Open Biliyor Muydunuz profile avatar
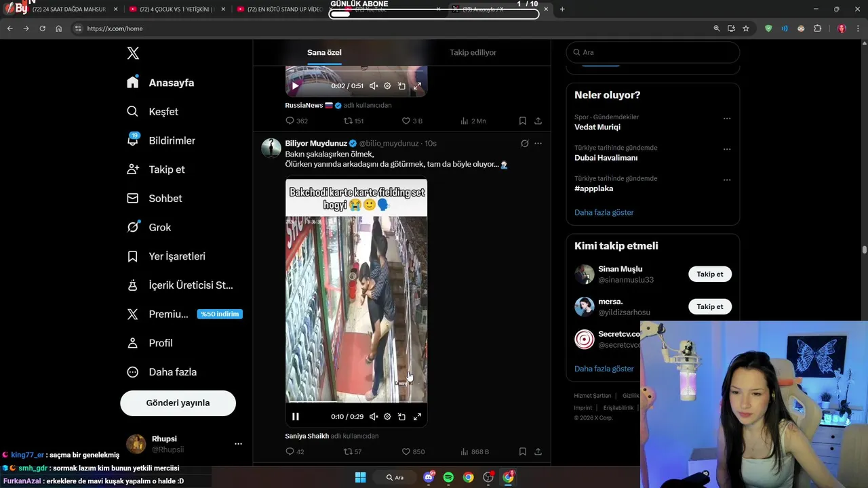The image size is (868, 488). tap(271, 148)
